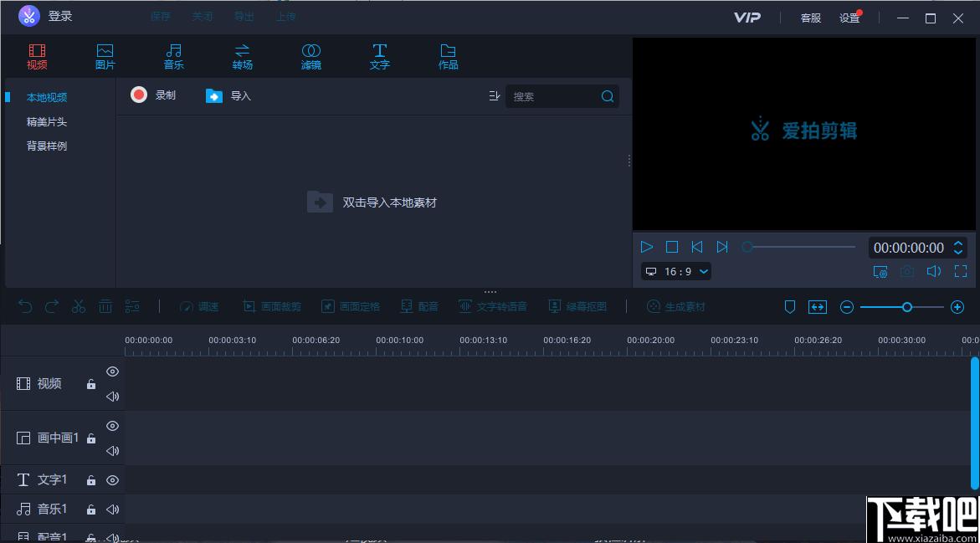980x543 pixels.
Task: Click the fit timeline to window icon
Action: [x=818, y=307]
